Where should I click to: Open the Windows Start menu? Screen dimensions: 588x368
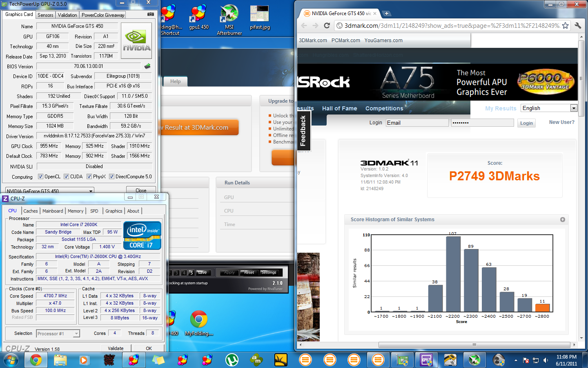tap(11, 360)
